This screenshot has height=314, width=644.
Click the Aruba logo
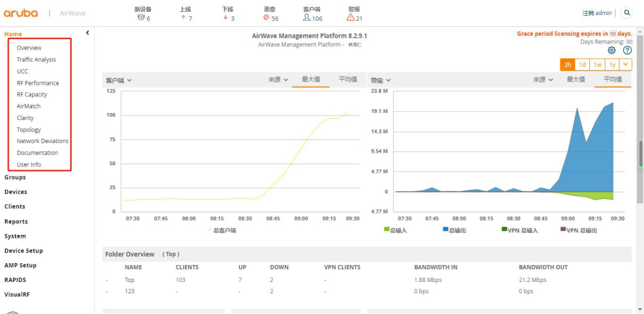(21, 13)
